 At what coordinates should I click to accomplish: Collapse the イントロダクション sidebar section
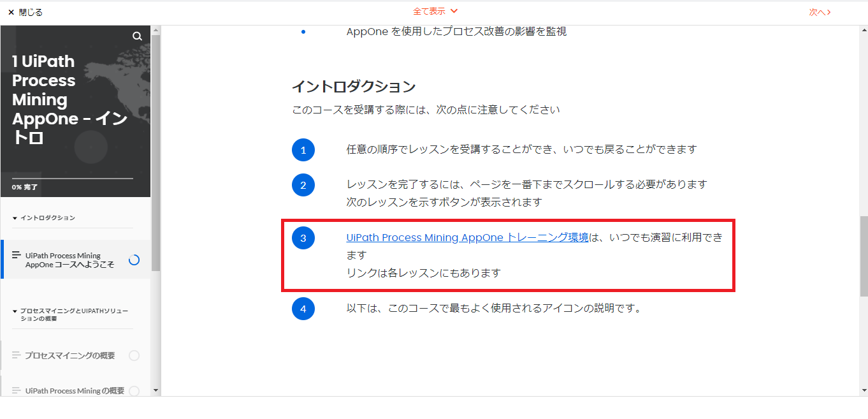coord(43,218)
